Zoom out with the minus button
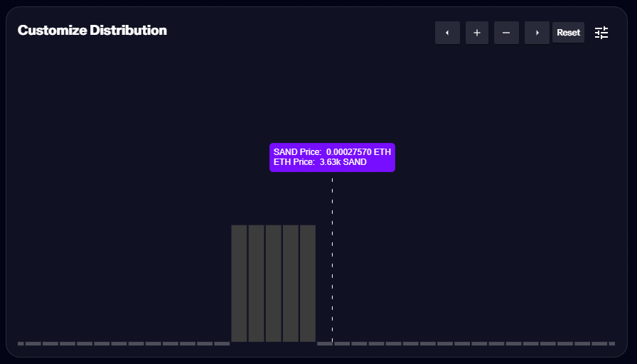The height and width of the screenshot is (364, 637). 506,33
